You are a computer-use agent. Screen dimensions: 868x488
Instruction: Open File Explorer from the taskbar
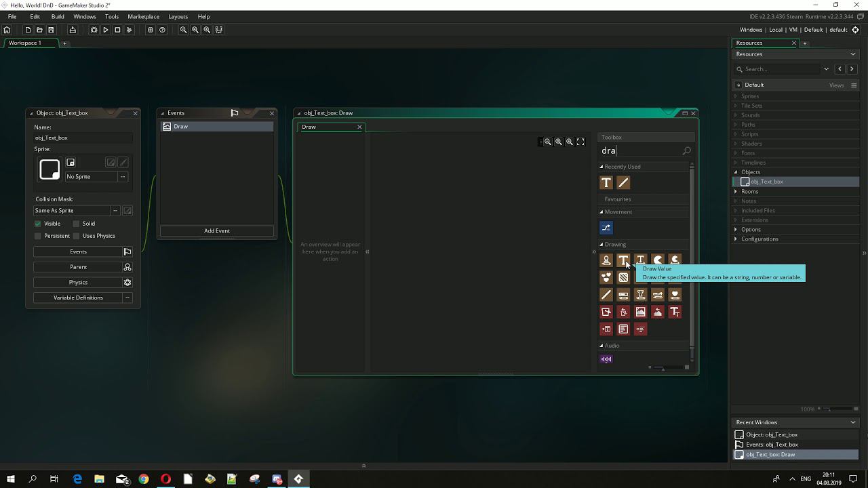point(99,479)
